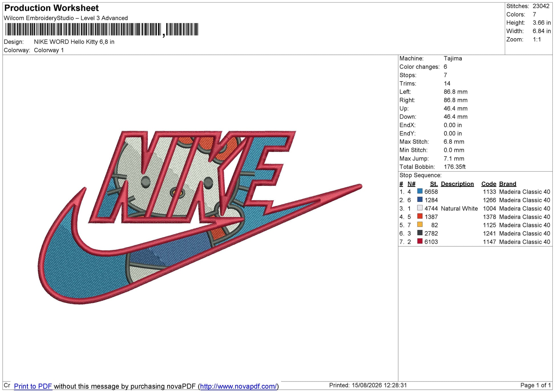Click the red 1147 thread swatch

(x=420, y=241)
